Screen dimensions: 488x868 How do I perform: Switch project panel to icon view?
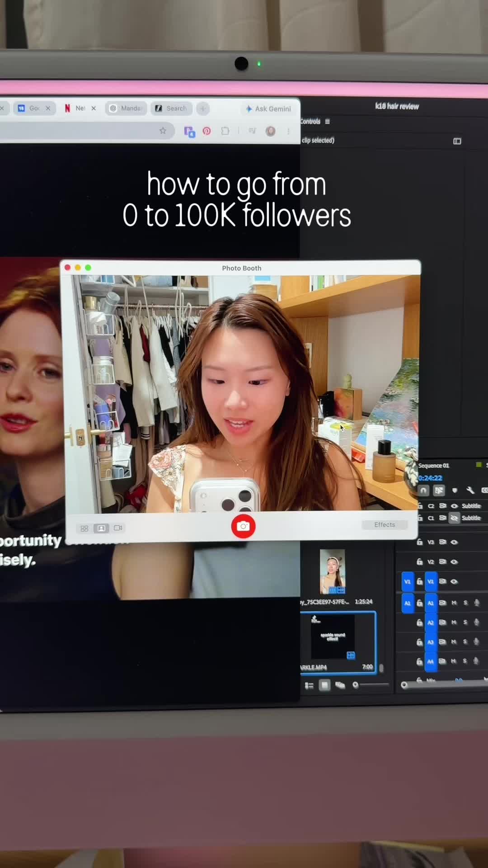click(x=324, y=686)
